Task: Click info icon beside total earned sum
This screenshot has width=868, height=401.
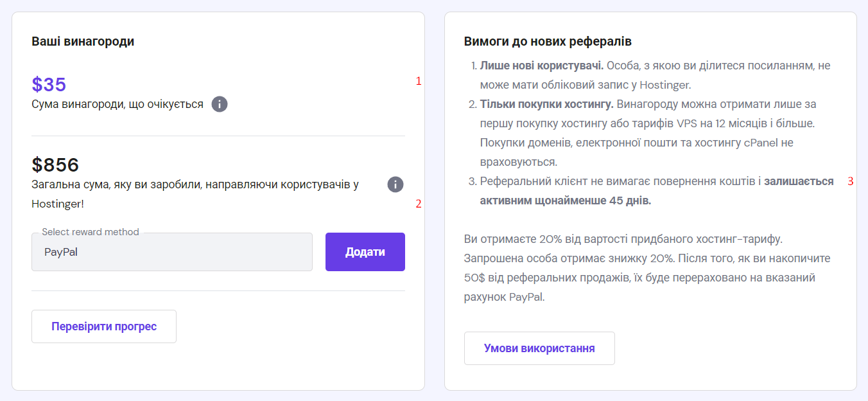Action: point(395,184)
